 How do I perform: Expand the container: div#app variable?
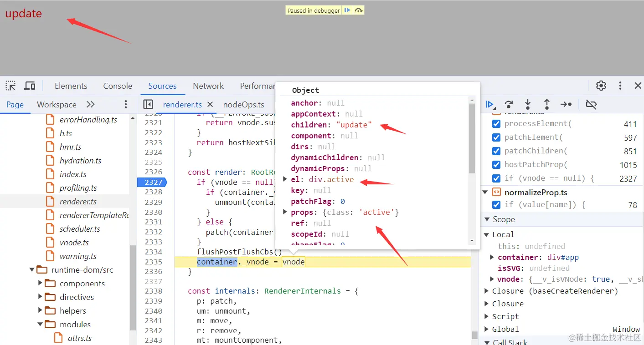pyautogui.click(x=492, y=257)
